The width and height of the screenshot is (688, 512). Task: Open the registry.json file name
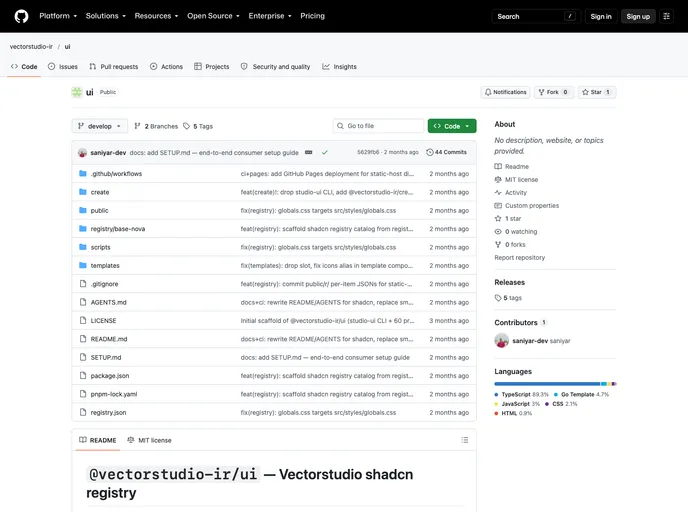coord(108,412)
